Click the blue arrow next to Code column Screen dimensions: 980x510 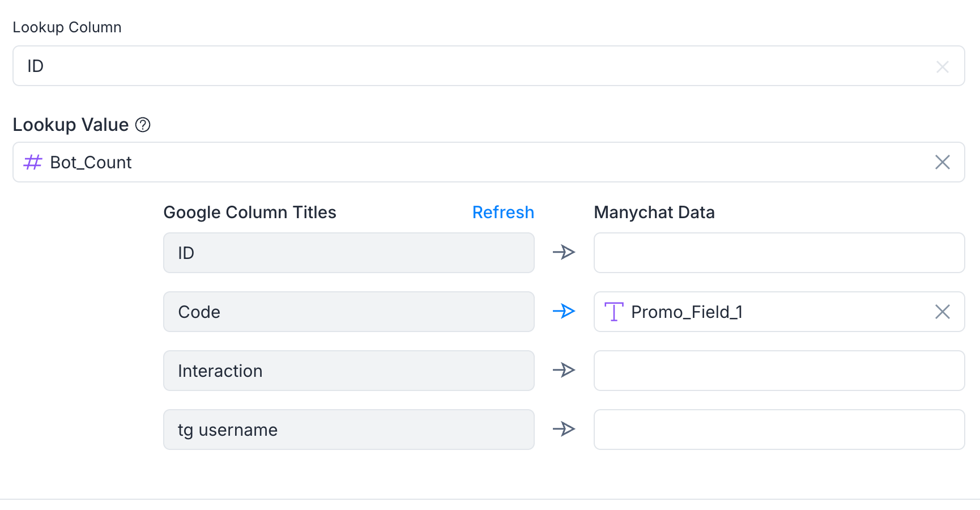click(564, 311)
